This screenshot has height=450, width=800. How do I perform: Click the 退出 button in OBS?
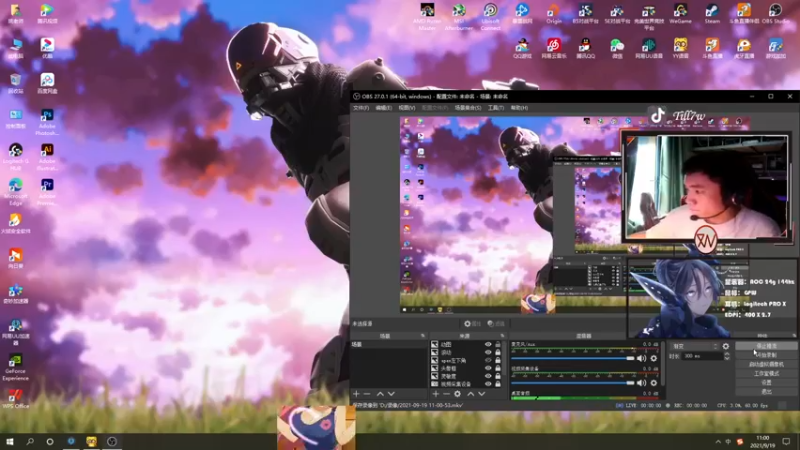[766, 392]
